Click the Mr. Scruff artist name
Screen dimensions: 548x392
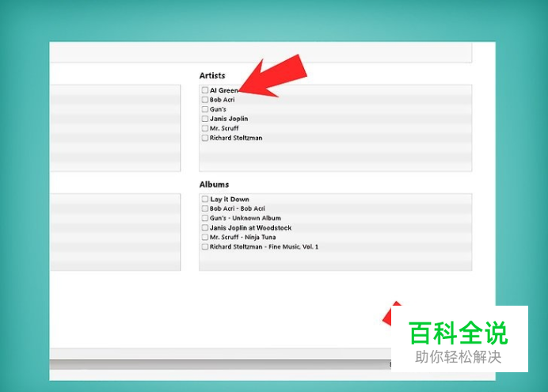[224, 128]
